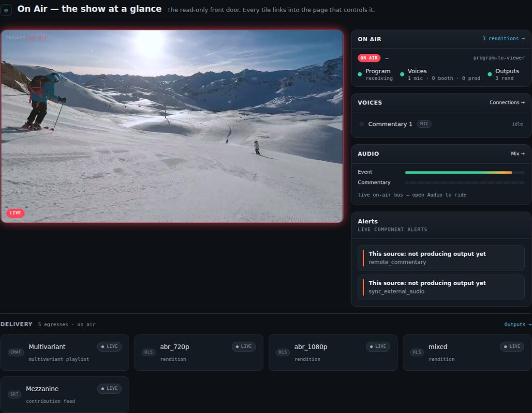Follow the Outputs link in the Delivery header

[x=518, y=325]
